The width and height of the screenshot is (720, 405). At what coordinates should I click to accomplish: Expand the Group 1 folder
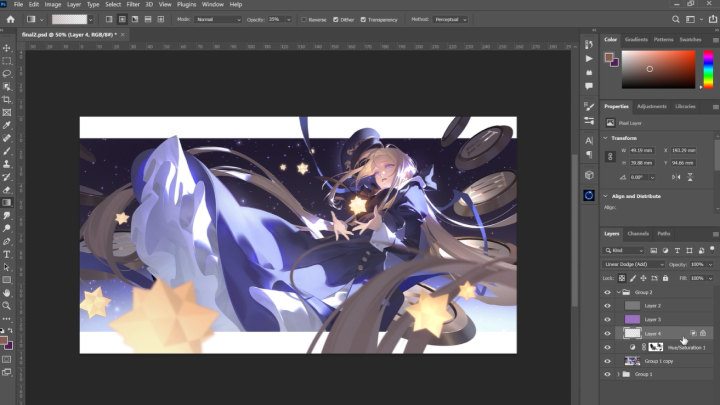(x=619, y=374)
